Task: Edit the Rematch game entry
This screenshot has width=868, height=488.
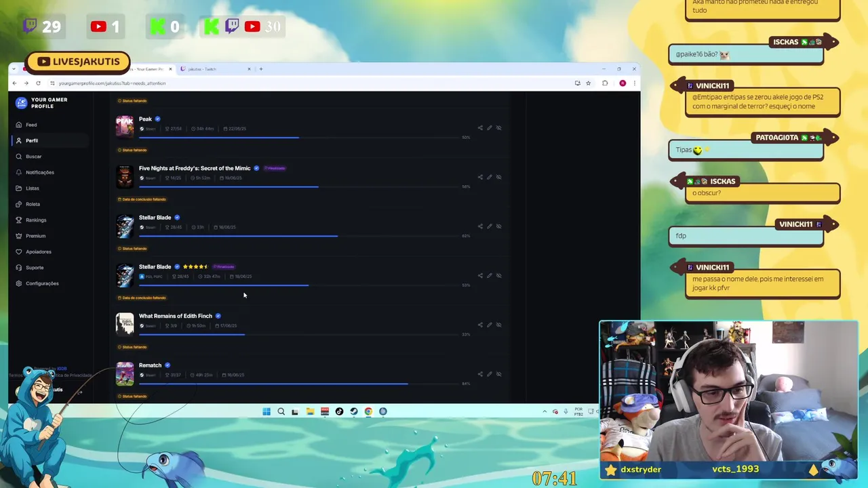Action: pyautogui.click(x=489, y=373)
